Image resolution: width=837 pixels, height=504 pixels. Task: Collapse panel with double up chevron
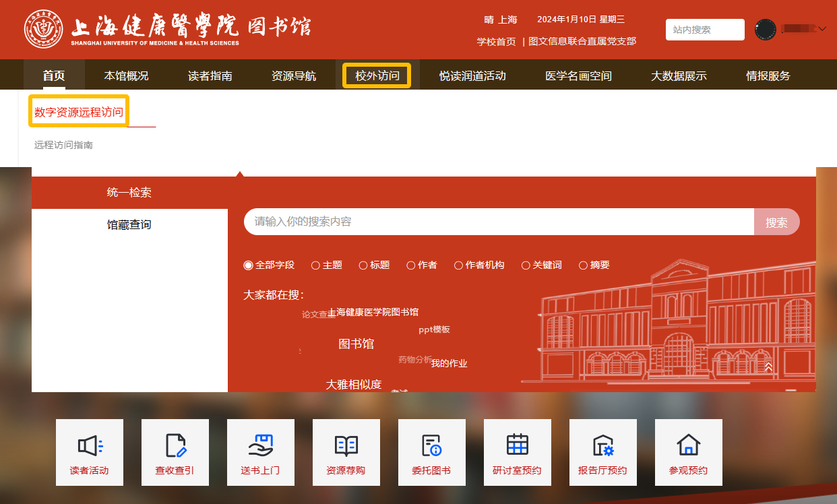click(x=768, y=367)
